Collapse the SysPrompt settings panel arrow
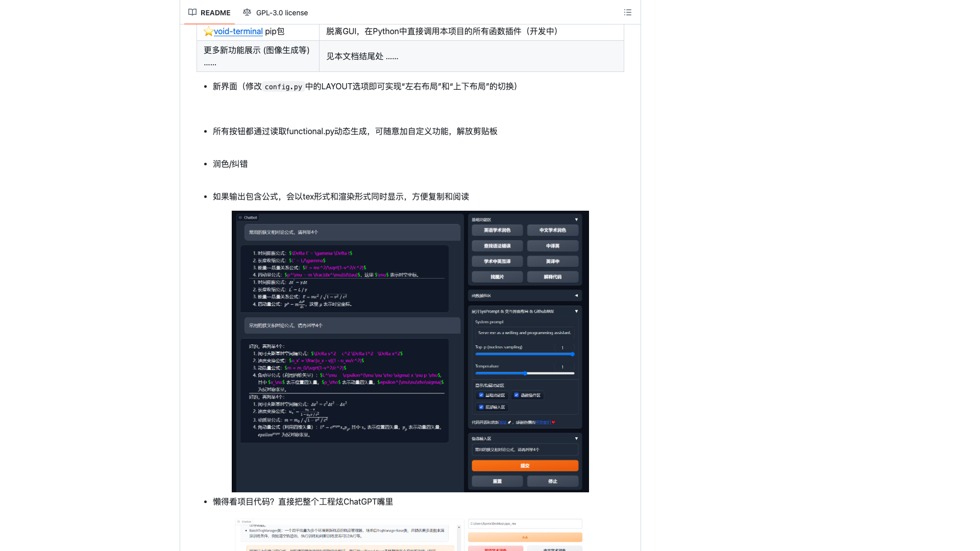 coord(576,311)
